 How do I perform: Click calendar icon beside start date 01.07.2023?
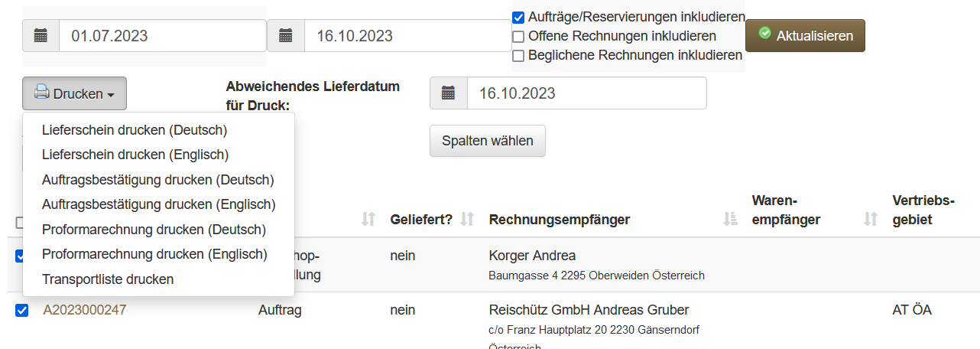tap(41, 35)
